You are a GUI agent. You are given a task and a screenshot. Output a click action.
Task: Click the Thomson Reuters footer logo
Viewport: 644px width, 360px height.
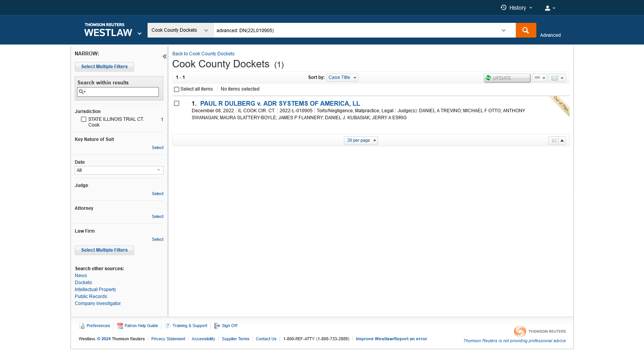coord(540,331)
